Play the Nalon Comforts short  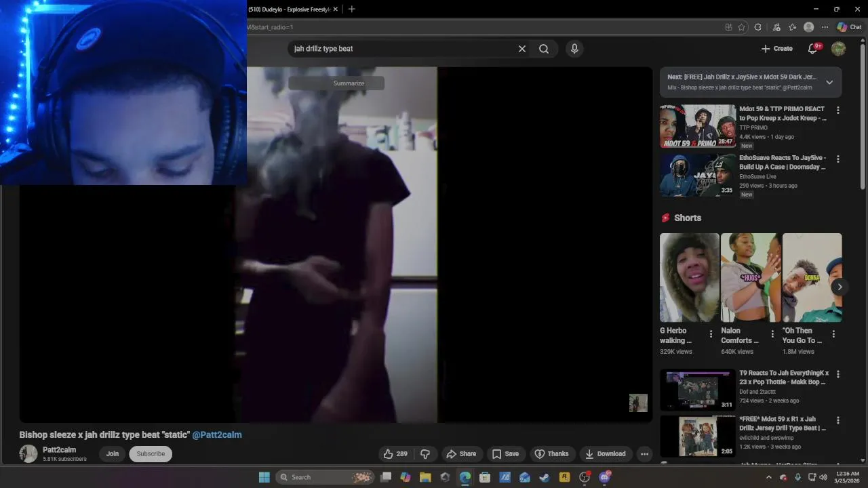pyautogui.click(x=751, y=278)
